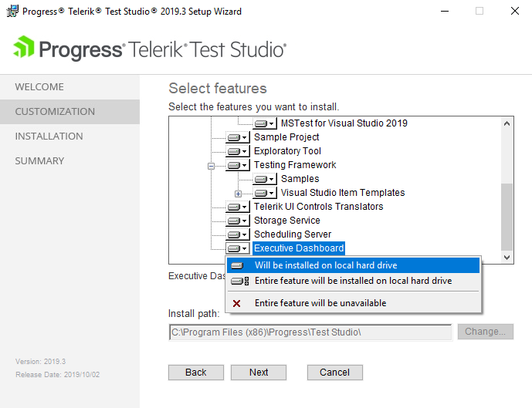
Task: Go to the SUMMARY step
Action: (69, 161)
